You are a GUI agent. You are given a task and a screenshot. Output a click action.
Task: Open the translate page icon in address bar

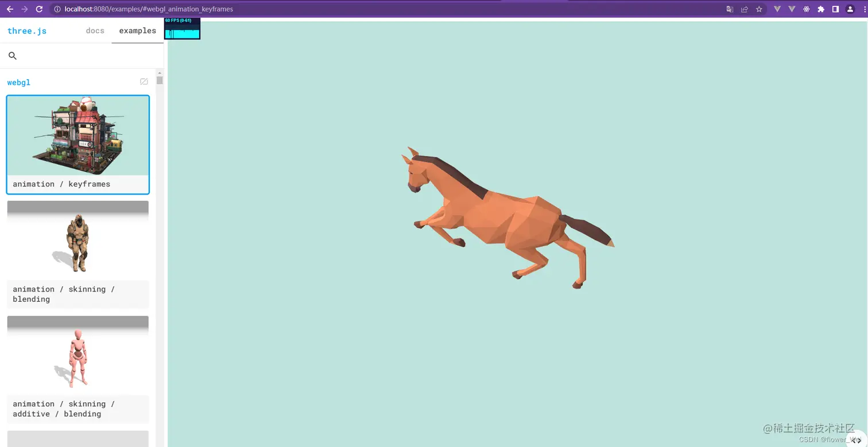click(x=730, y=9)
